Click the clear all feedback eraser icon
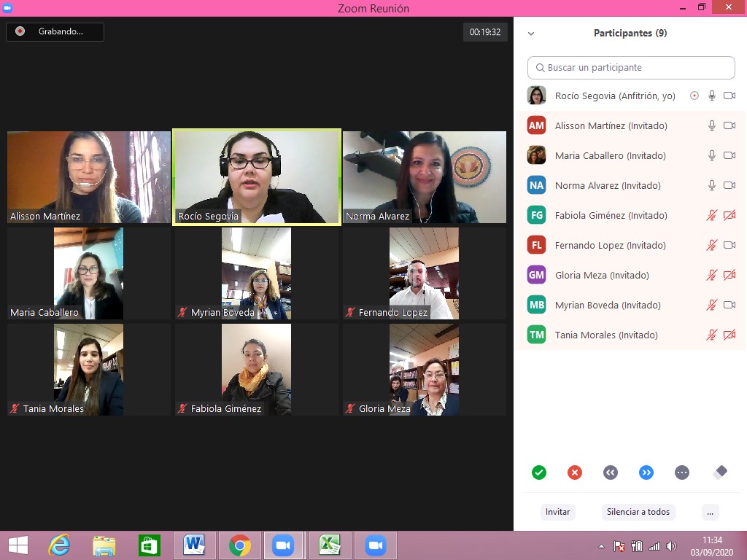Viewport: 747px width, 560px height. pyautogui.click(x=720, y=472)
